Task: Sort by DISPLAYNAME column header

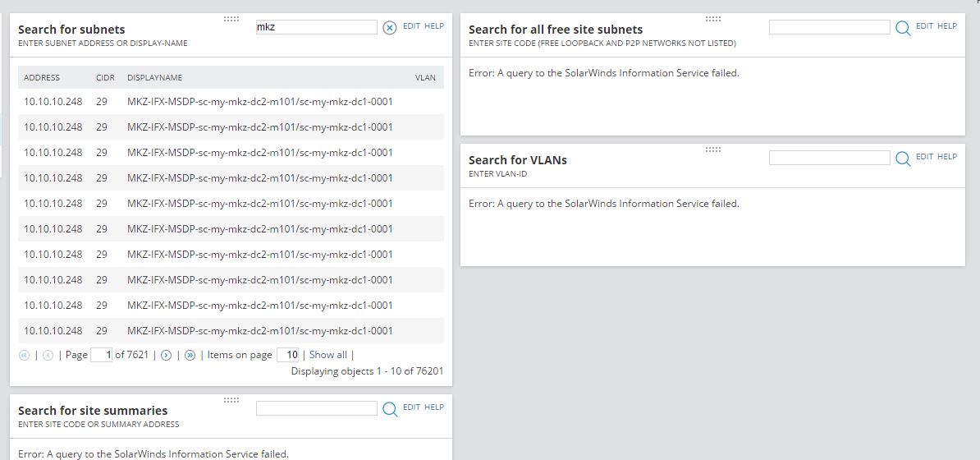Action: click(x=154, y=78)
